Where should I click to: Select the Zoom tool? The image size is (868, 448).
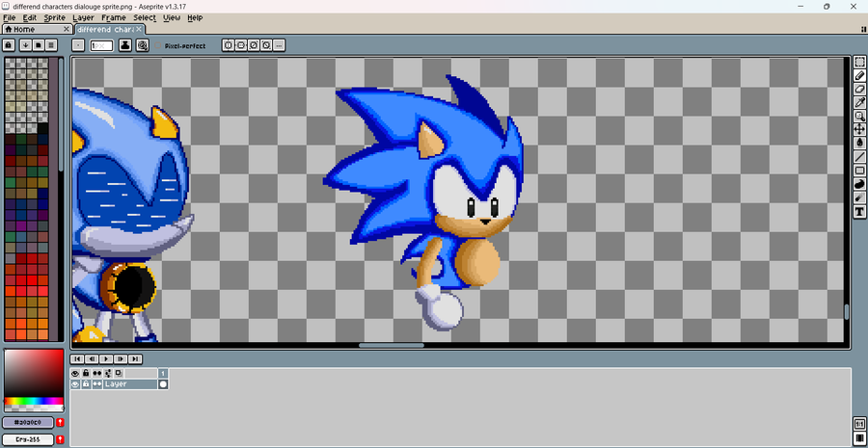pyautogui.click(x=859, y=117)
